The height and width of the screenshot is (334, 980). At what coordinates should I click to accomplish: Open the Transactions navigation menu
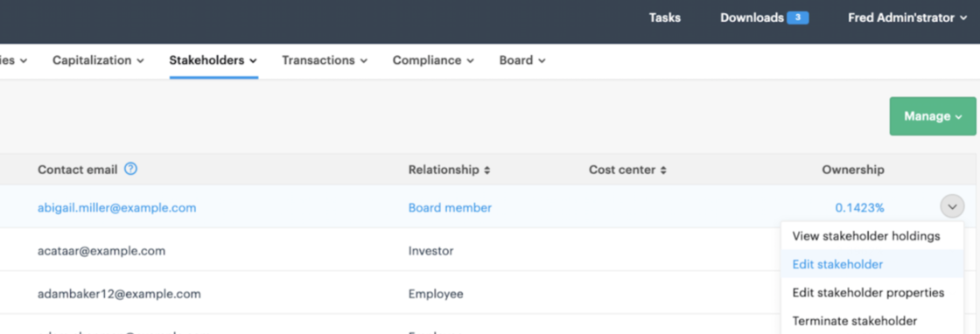tap(325, 60)
